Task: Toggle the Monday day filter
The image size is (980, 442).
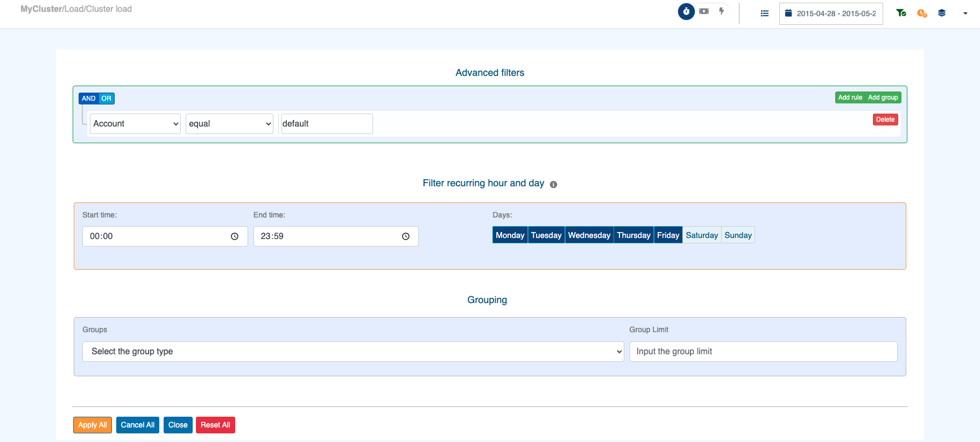Action: point(510,235)
